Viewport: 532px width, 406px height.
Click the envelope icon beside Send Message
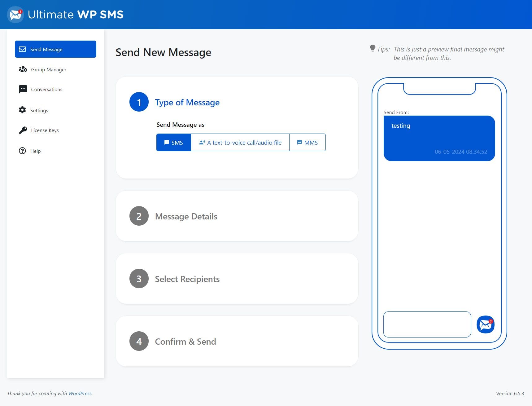click(x=22, y=49)
